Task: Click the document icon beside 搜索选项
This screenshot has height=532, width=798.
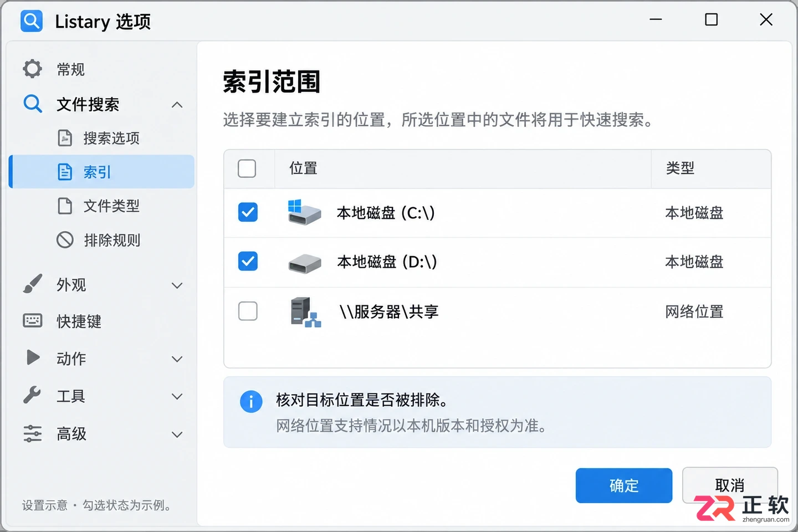Action: tap(65, 138)
